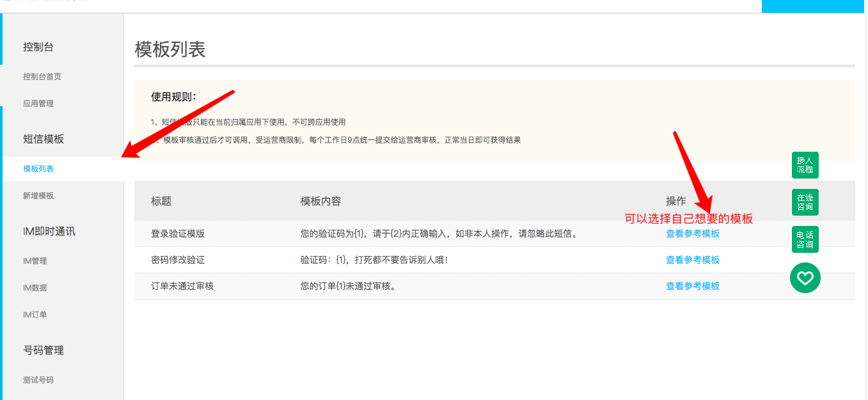Click the green heart favorite icon
868x400 pixels.
805,278
